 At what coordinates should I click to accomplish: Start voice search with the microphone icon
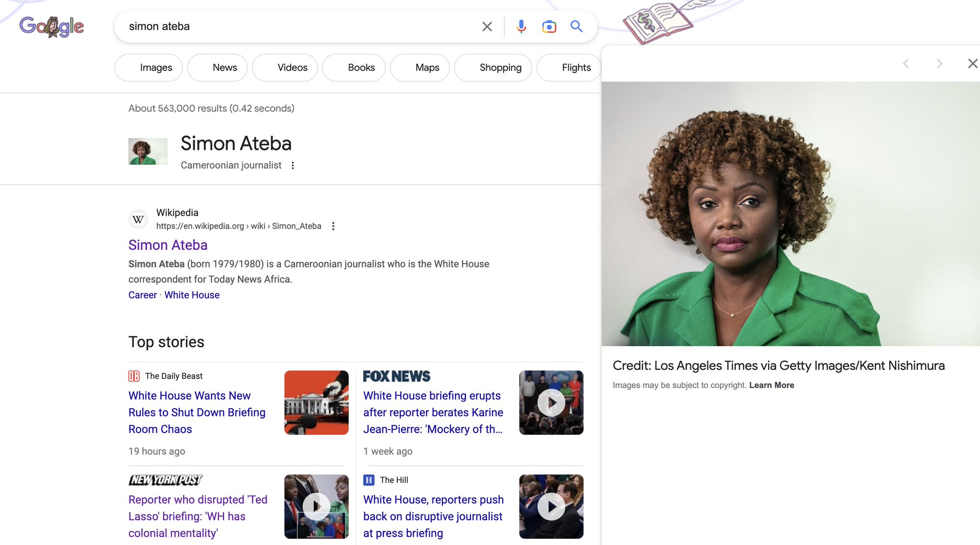[x=522, y=26]
